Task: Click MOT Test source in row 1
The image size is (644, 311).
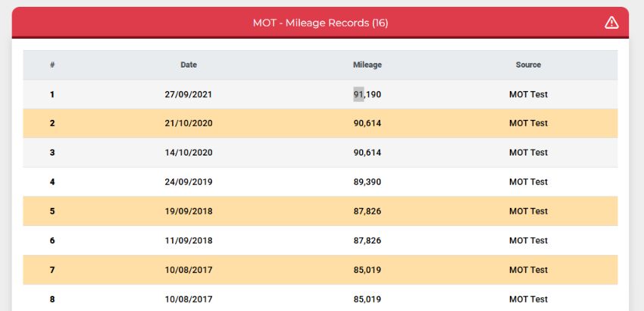Action: (x=528, y=94)
